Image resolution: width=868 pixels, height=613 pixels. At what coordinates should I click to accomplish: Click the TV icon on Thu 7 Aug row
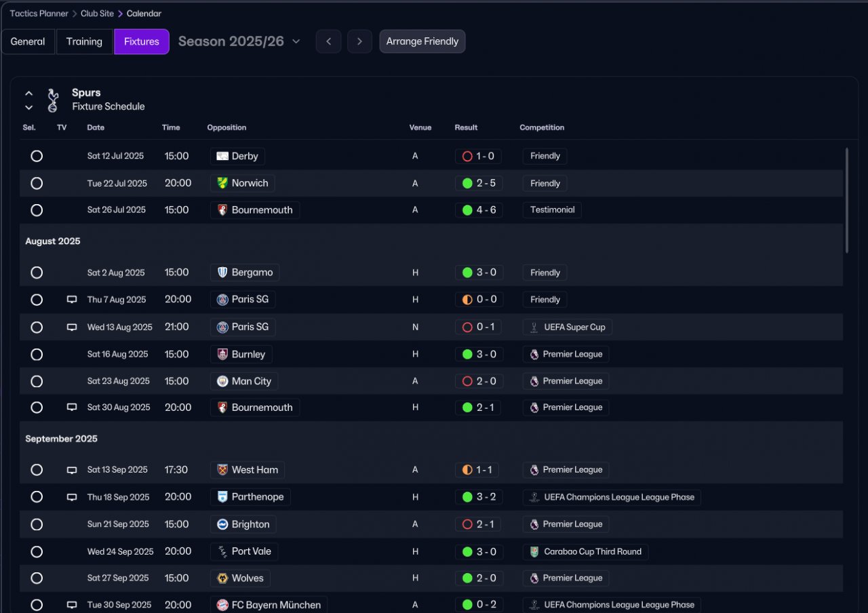tap(72, 300)
